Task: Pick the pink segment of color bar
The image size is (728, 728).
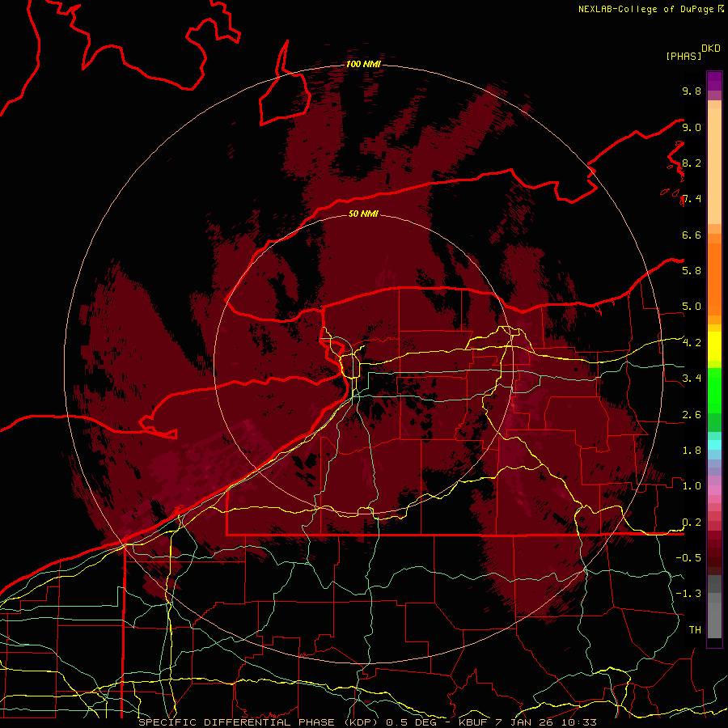Action: (714, 490)
